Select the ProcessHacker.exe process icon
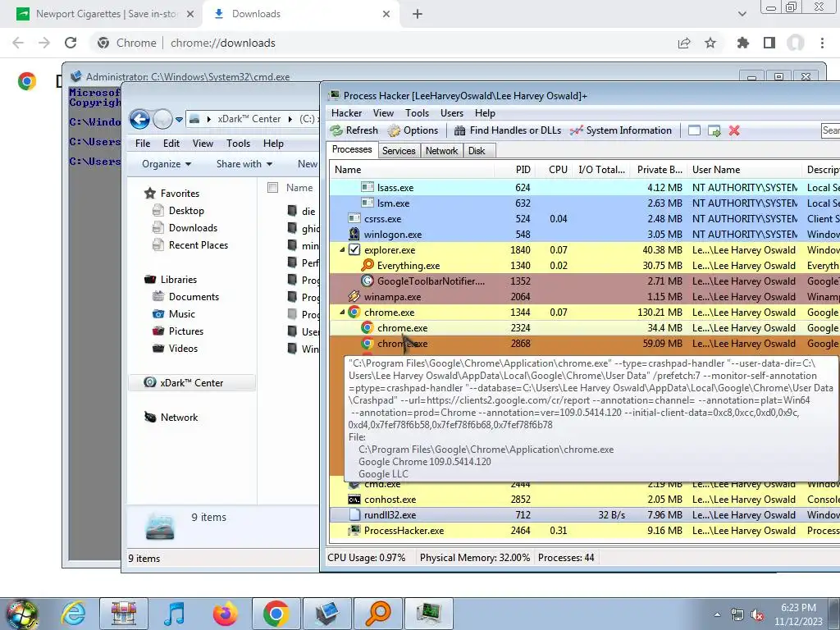The width and height of the screenshot is (840, 630). 354,531
